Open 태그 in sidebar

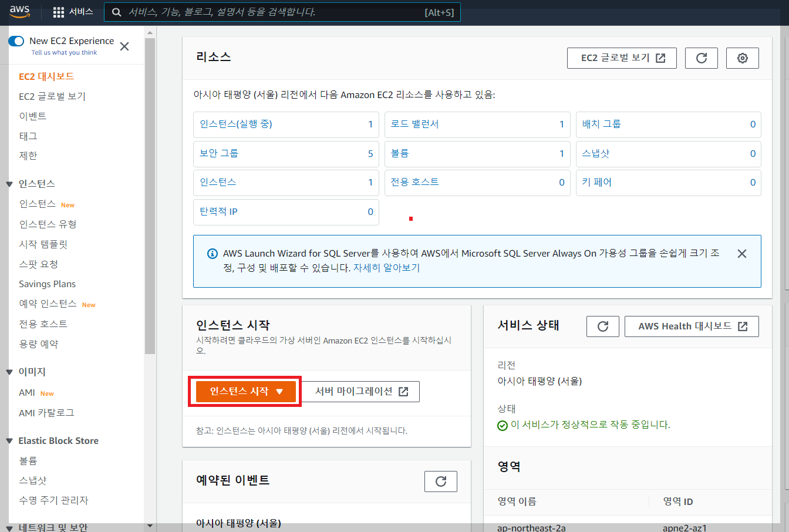pos(28,136)
